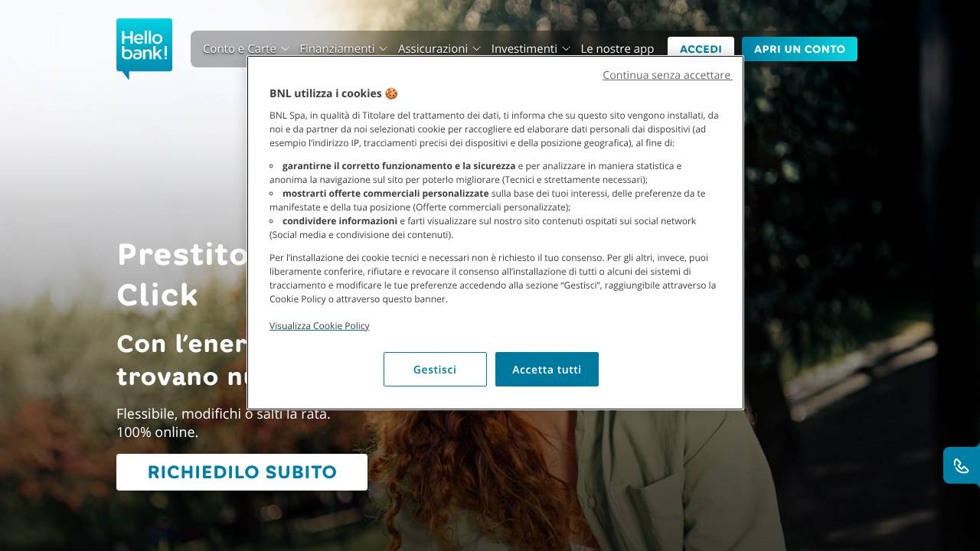This screenshot has height=551, width=980.
Task: Open the Visualizza Cookie Policy link
Action: pos(319,326)
